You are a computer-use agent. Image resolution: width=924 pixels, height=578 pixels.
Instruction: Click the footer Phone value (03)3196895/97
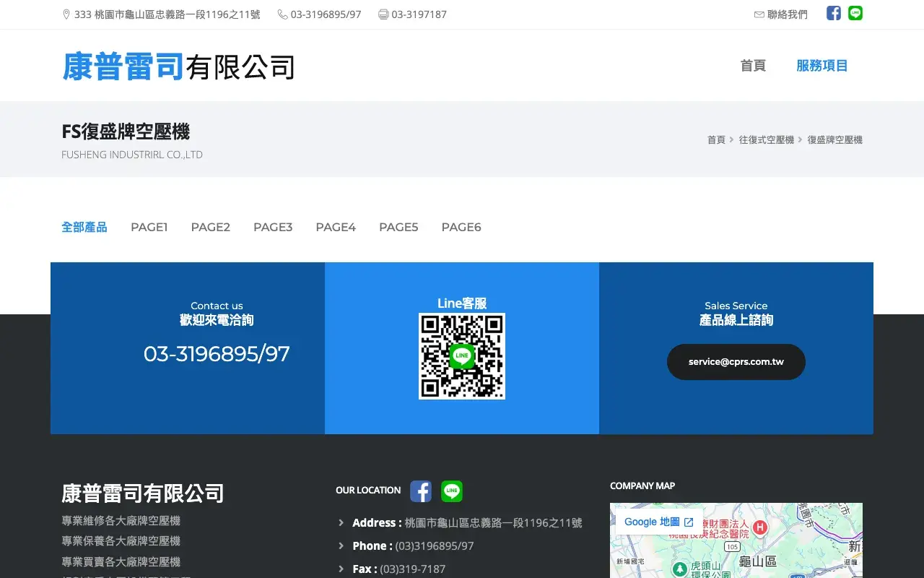[435, 546]
